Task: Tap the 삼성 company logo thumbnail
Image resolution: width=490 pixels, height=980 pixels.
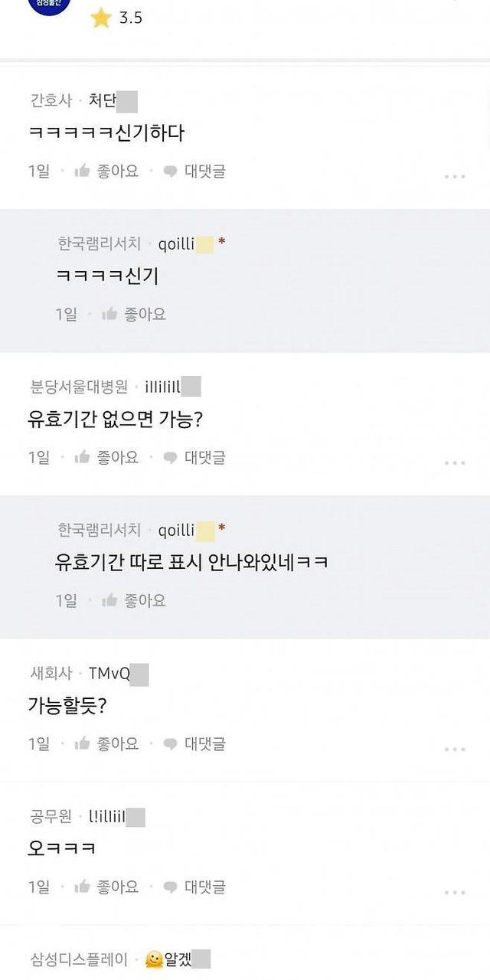Action: (49, 6)
